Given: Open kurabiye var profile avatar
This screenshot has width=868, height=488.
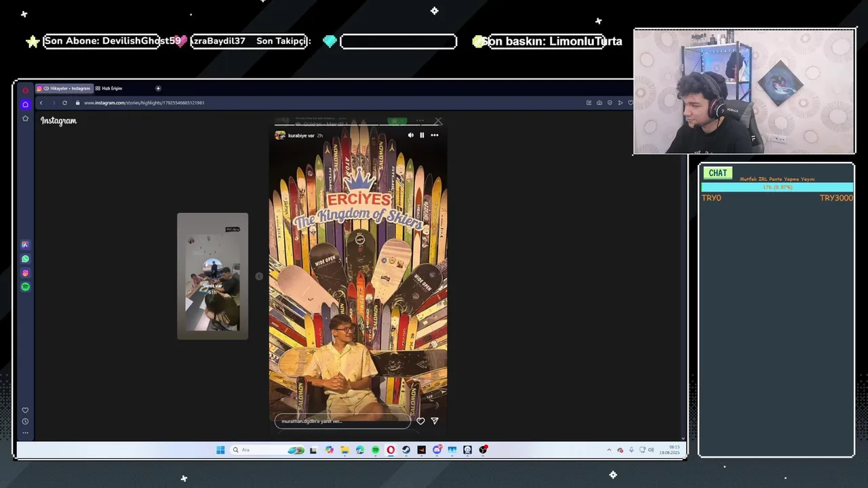Looking at the screenshot, I should click(x=280, y=135).
